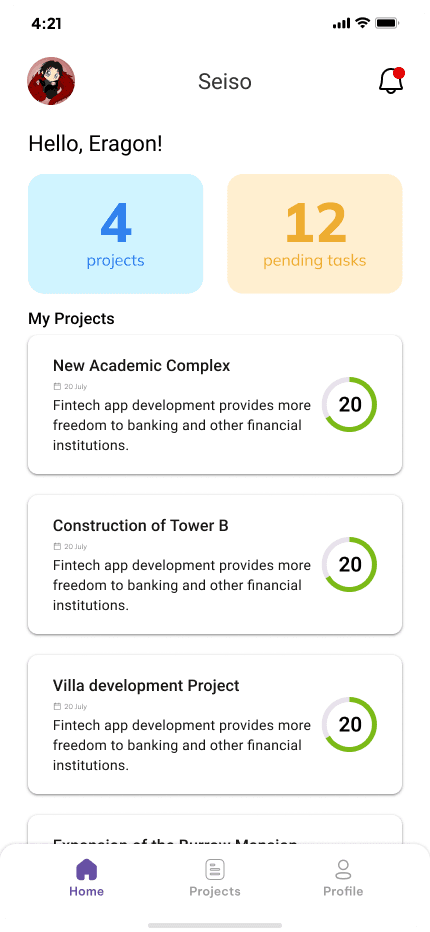Image resolution: width=430 pixels, height=932 pixels.
Task: Open the Profile icon in bottom bar
Action: [343, 870]
